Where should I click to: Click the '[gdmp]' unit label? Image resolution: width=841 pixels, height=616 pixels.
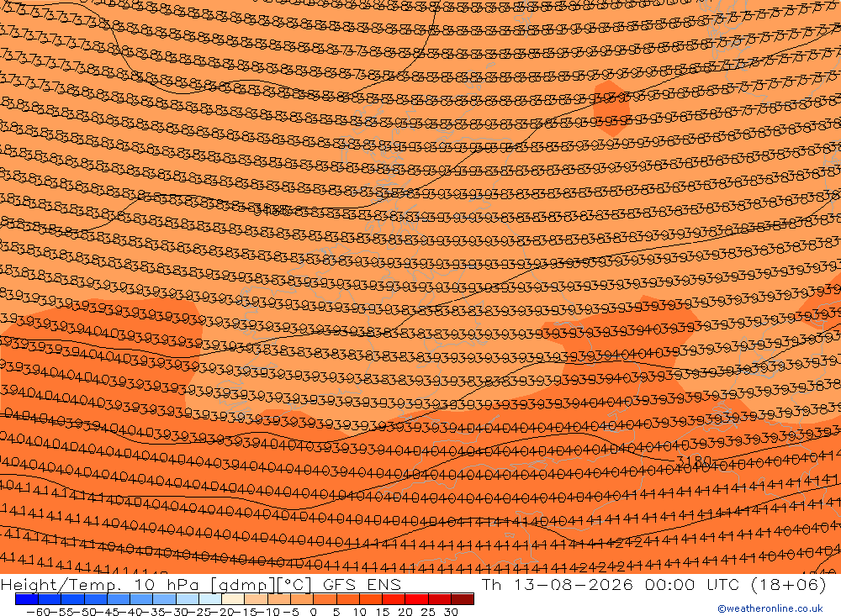pyautogui.click(x=244, y=585)
